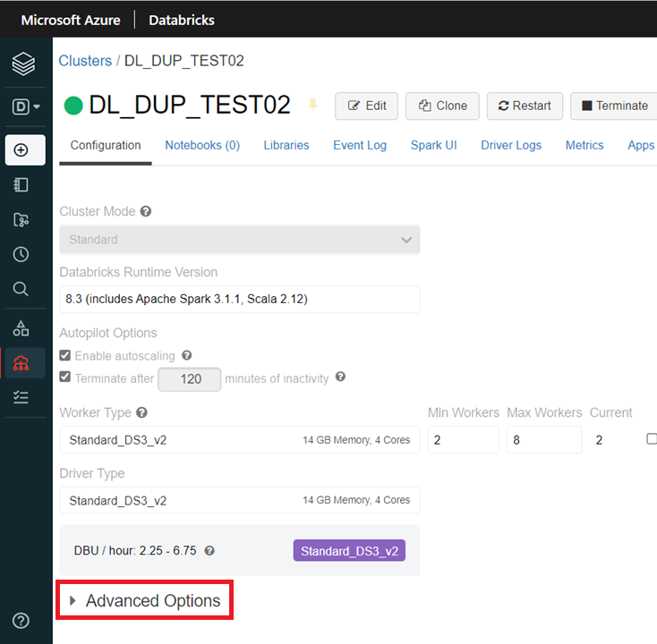Open the Driver Type Standard_DS3_v2 selector
The height and width of the screenshot is (644, 657).
click(240, 500)
